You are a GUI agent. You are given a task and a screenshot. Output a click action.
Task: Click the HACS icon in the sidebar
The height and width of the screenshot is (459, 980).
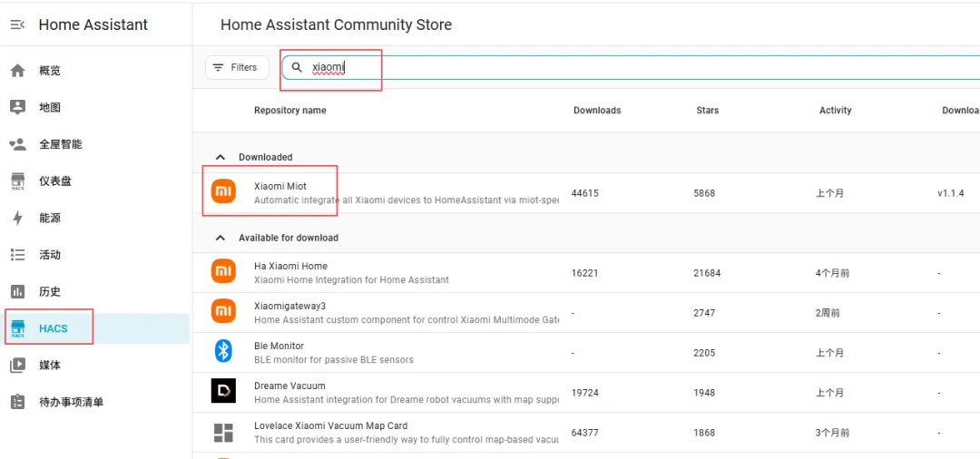click(x=17, y=329)
